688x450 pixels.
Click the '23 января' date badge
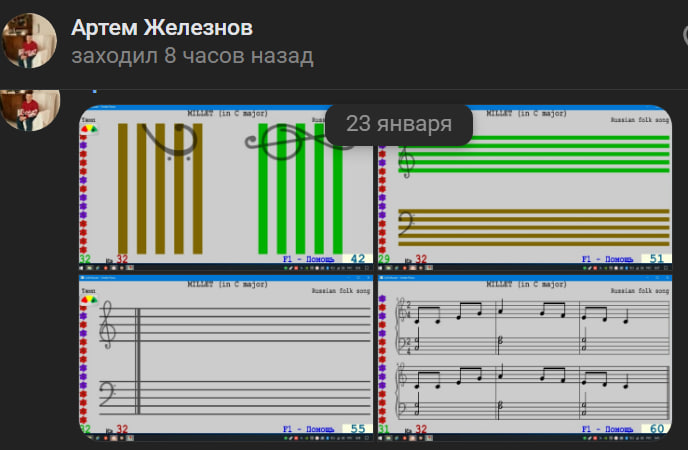pyautogui.click(x=399, y=124)
